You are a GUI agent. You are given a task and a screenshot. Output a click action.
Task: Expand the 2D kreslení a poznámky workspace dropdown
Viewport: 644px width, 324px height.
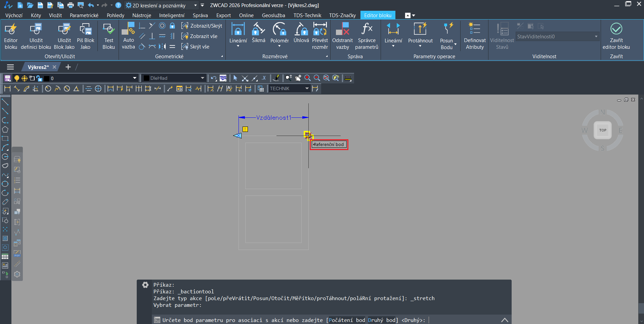click(195, 5)
